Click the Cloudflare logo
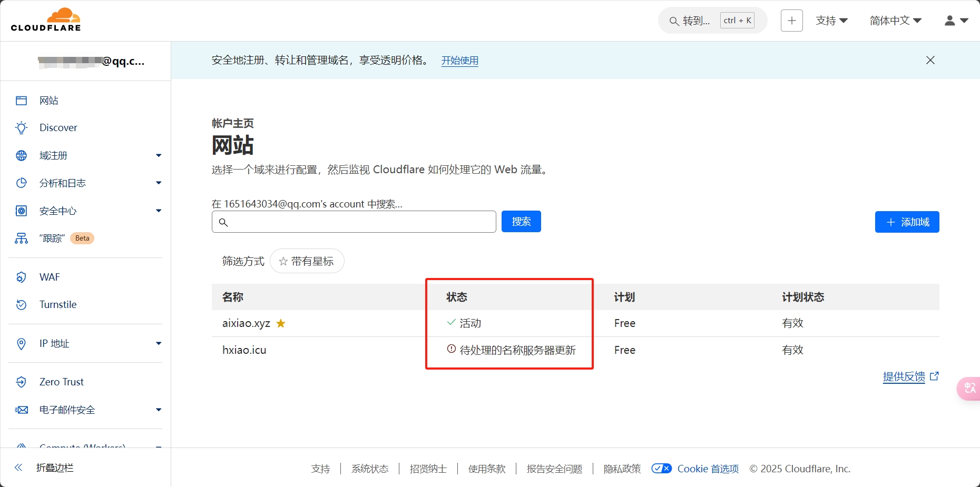980x487 pixels. point(46,20)
